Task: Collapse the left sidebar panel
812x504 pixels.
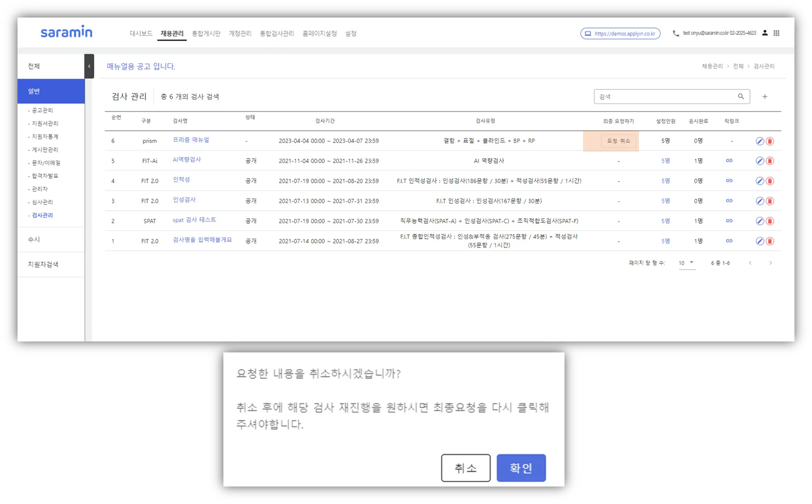Action: click(89, 66)
